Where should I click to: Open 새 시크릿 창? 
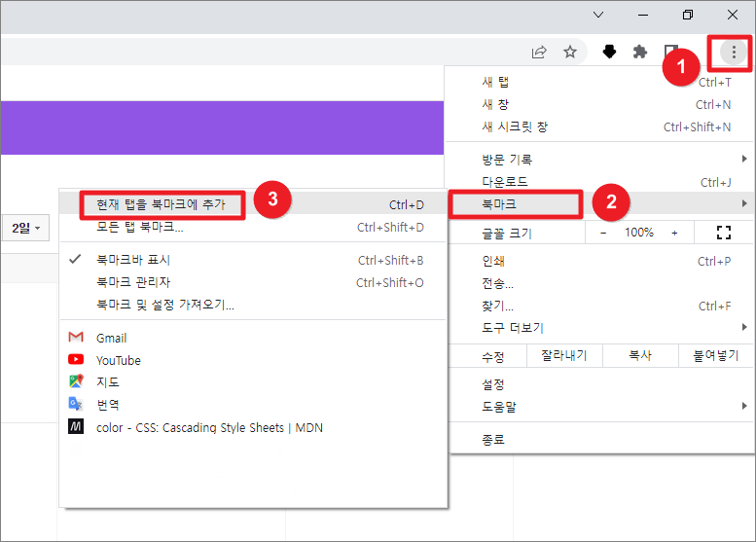click(600, 126)
